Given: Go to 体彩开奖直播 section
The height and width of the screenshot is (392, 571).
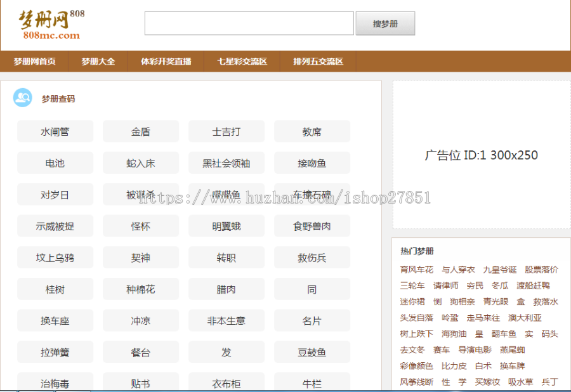Looking at the screenshot, I should (x=166, y=62).
